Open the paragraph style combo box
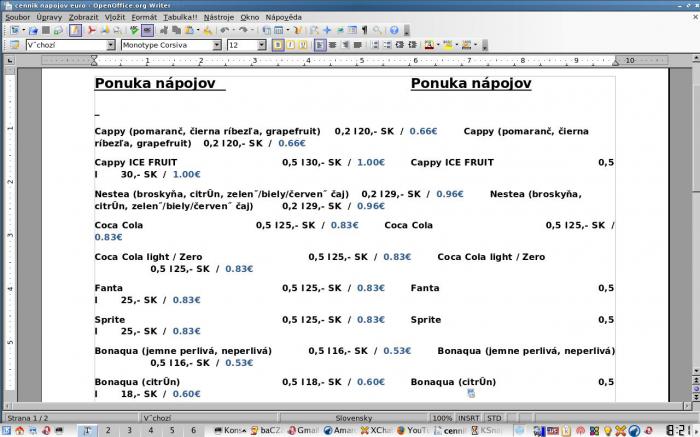 click(71, 45)
